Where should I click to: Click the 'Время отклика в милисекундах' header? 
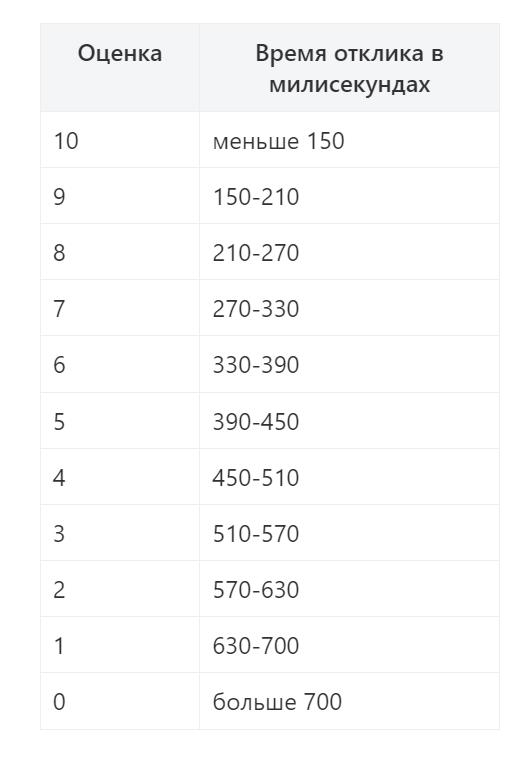tap(349, 68)
